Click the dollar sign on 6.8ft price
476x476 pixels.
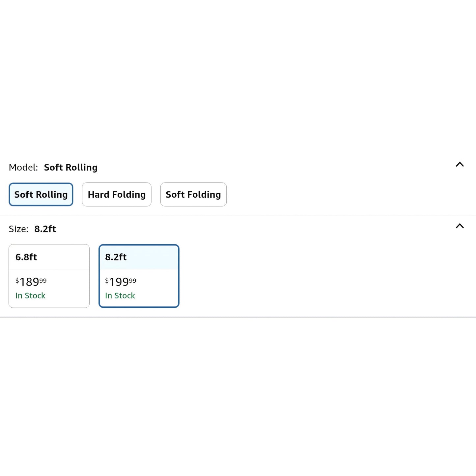[17, 281]
